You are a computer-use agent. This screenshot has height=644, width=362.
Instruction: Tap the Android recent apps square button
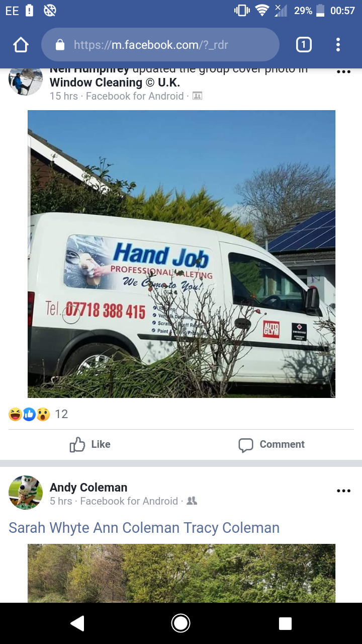pos(285,623)
